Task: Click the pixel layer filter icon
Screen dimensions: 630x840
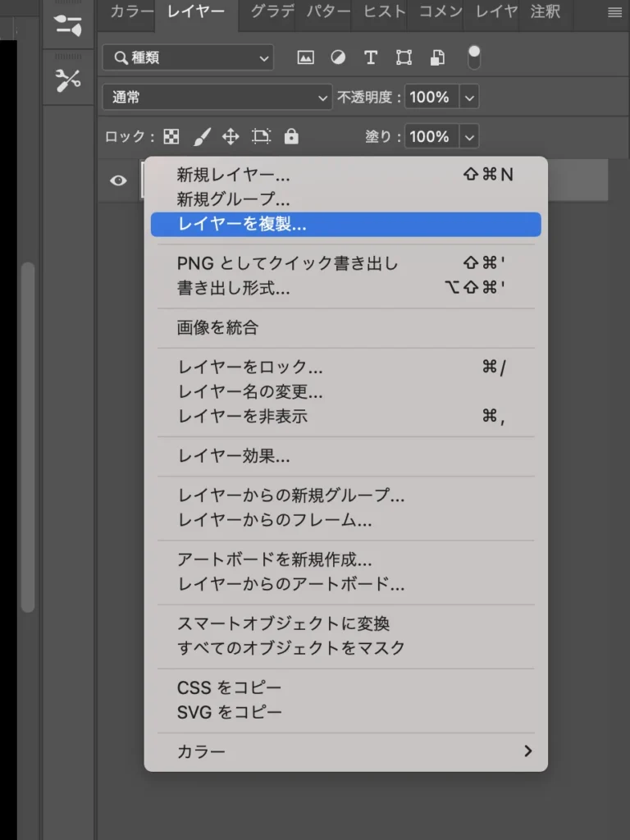Action: coord(306,57)
